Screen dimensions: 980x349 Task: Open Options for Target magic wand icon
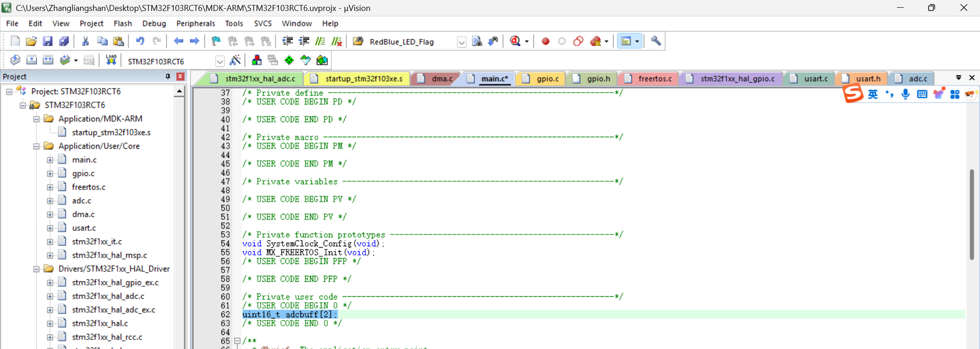[x=235, y=60]
